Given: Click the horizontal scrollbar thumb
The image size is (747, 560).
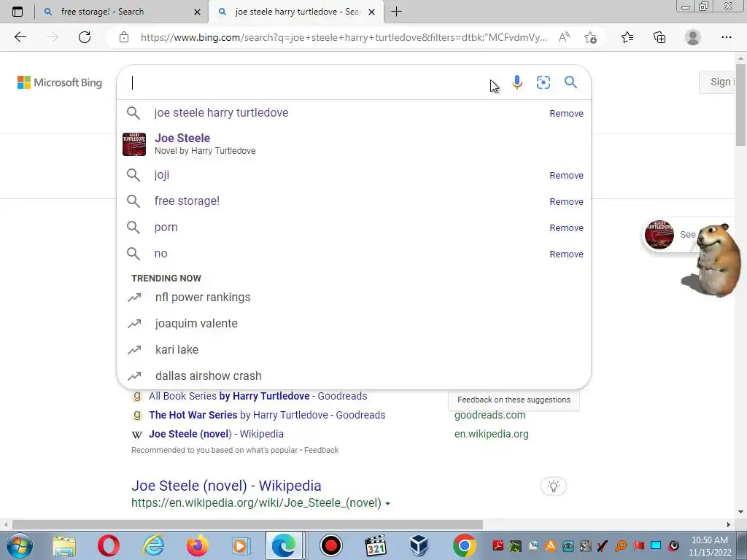Looking at the screenshot, I should click(x=247, y=524).
